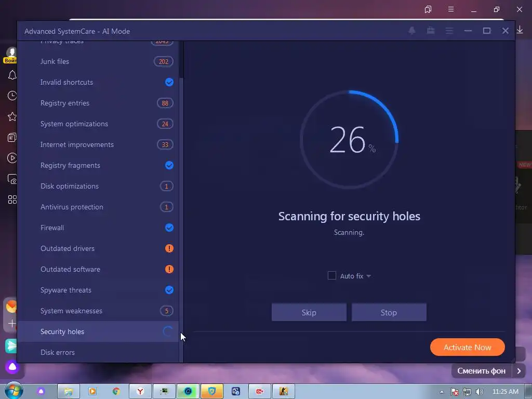The width and height of the screenshot is (532, 399).
Task: Click the Stop button
Action: click(389, 312)
